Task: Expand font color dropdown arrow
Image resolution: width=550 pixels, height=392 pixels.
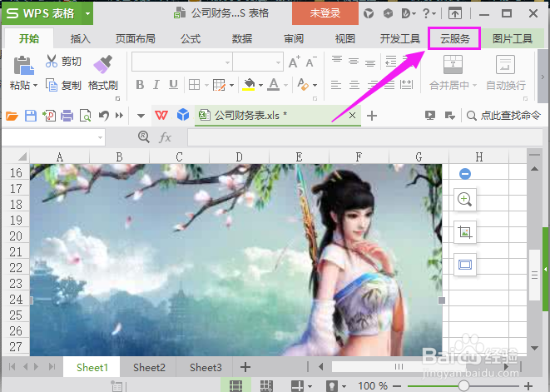Action: pos(286,85)
